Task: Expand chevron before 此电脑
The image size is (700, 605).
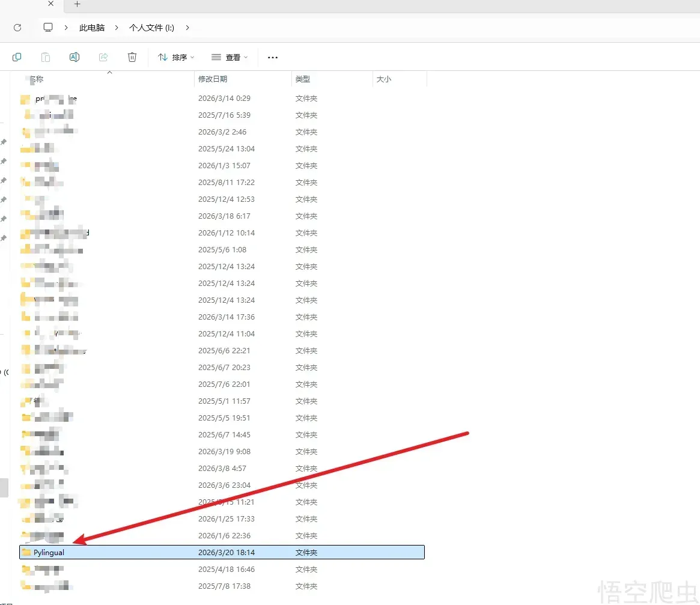Action: coord(66,28)
